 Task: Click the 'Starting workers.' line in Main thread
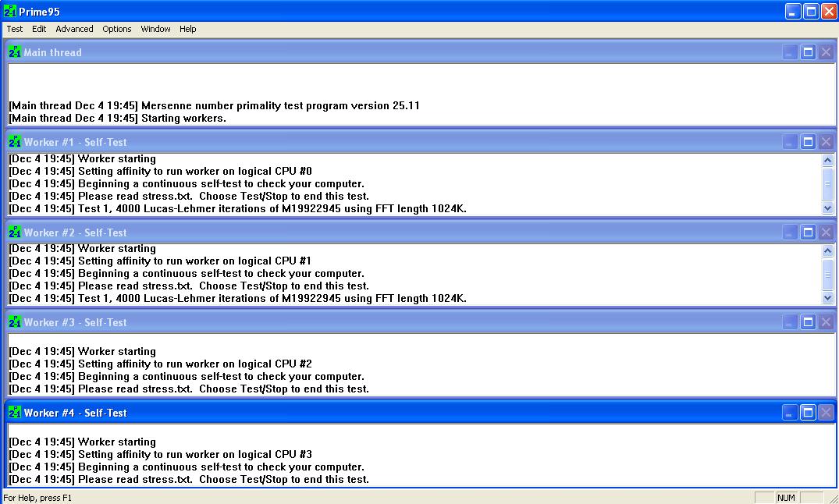coord(118,119)
